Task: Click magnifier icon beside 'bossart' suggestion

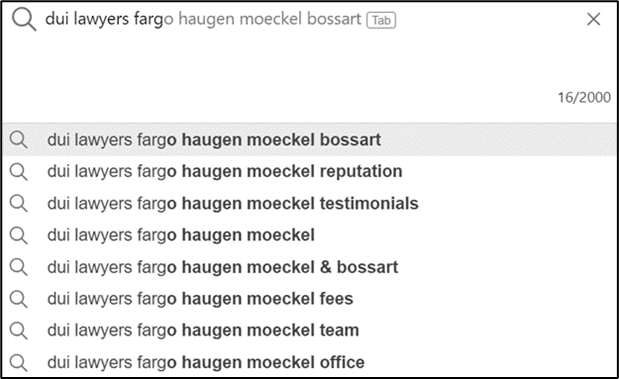Action: [19, 140]
